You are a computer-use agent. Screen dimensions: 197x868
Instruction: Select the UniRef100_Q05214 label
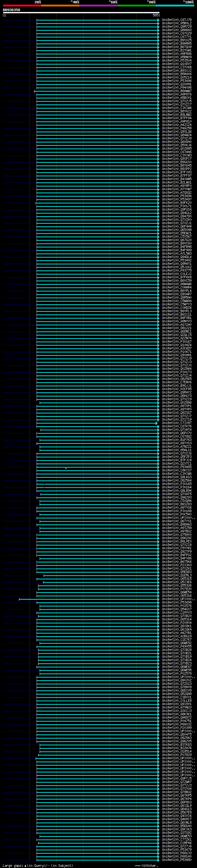(x=177, y=78)
